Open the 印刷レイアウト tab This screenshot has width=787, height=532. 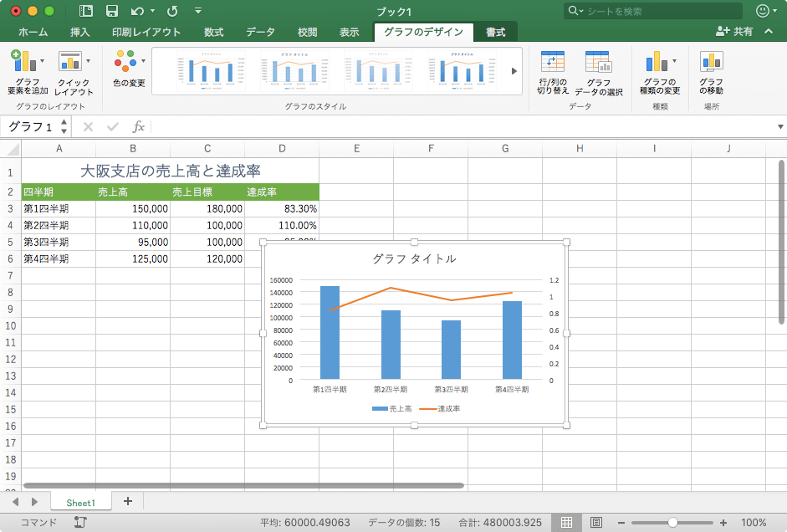click(x=146, y=32)
